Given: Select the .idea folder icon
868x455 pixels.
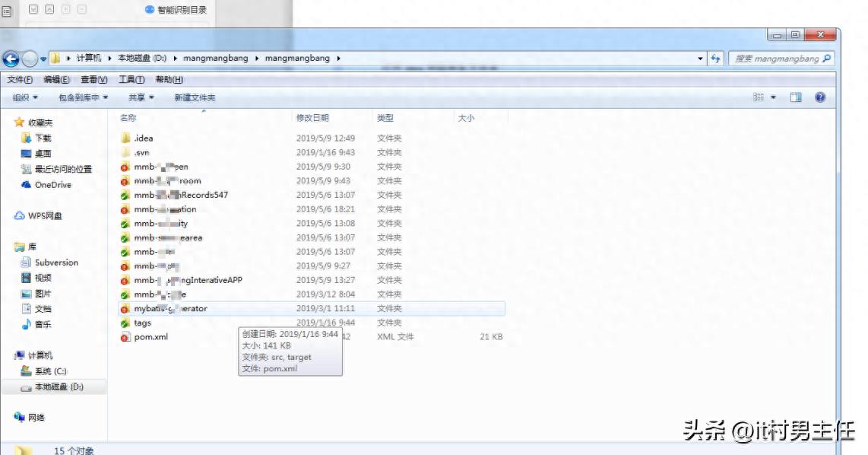Looking at the screenshot, I should click(125, 138).
